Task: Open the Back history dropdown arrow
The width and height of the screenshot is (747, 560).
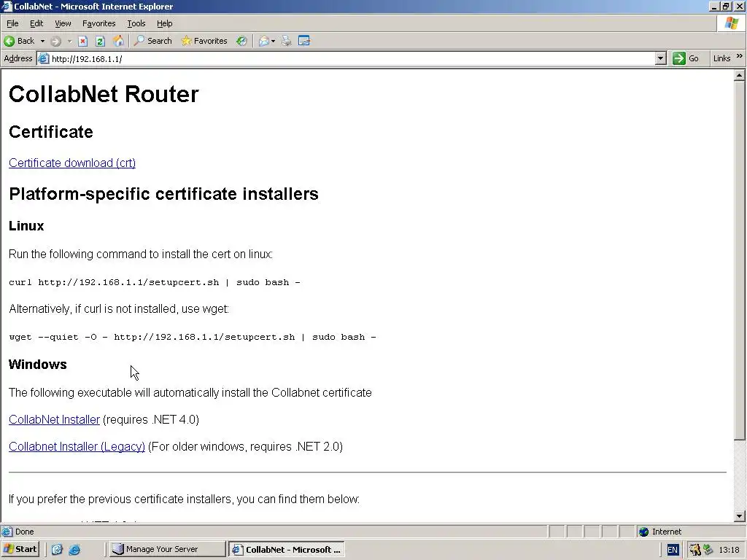Action: tap(42, 41)
